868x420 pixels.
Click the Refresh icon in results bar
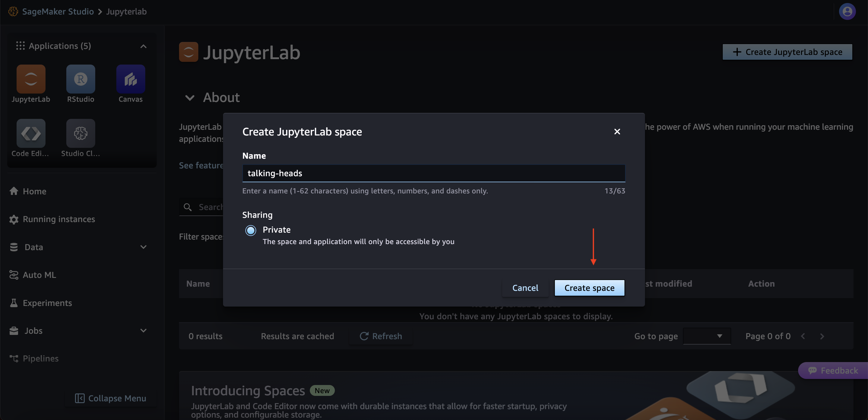[x=364, y=336]
